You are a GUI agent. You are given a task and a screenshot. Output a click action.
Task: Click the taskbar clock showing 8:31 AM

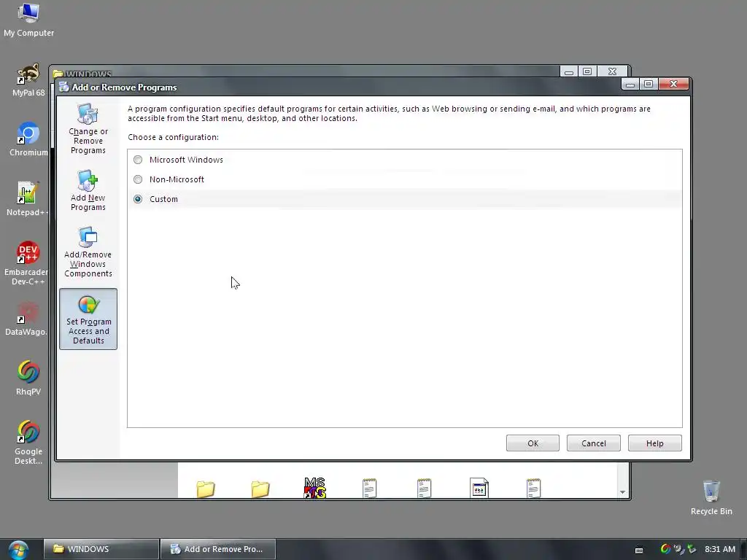coord(720,549)
